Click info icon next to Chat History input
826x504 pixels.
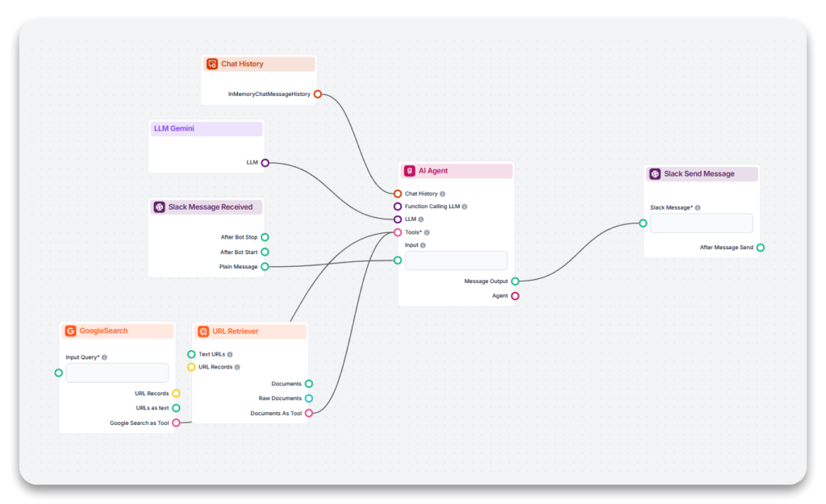443,194
